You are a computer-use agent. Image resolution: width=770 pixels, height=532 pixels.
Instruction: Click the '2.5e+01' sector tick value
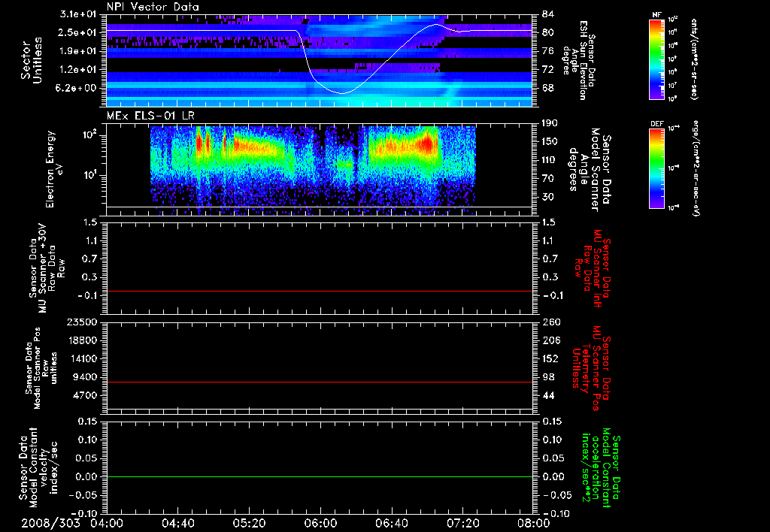coord(77,32)
